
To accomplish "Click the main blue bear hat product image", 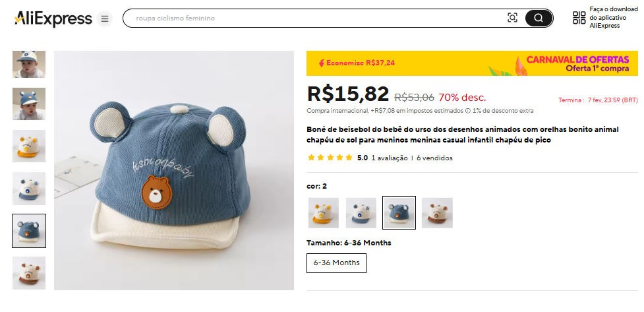I will (x=174, y=170).
